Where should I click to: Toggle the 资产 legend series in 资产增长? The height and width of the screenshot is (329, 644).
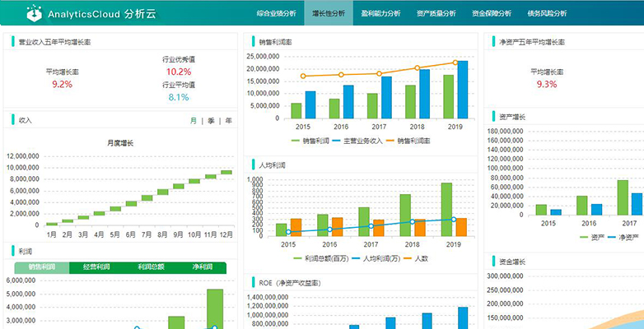click(x=591, y=237)
